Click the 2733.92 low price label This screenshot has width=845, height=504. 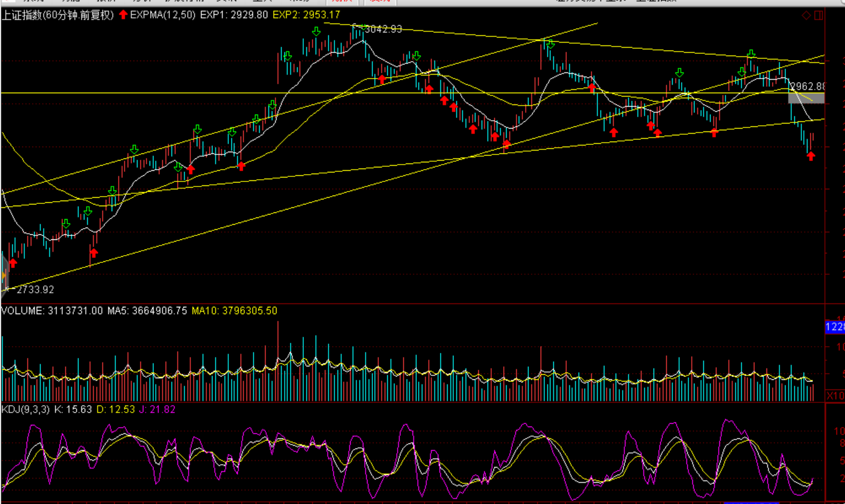[x=35, y=290]
